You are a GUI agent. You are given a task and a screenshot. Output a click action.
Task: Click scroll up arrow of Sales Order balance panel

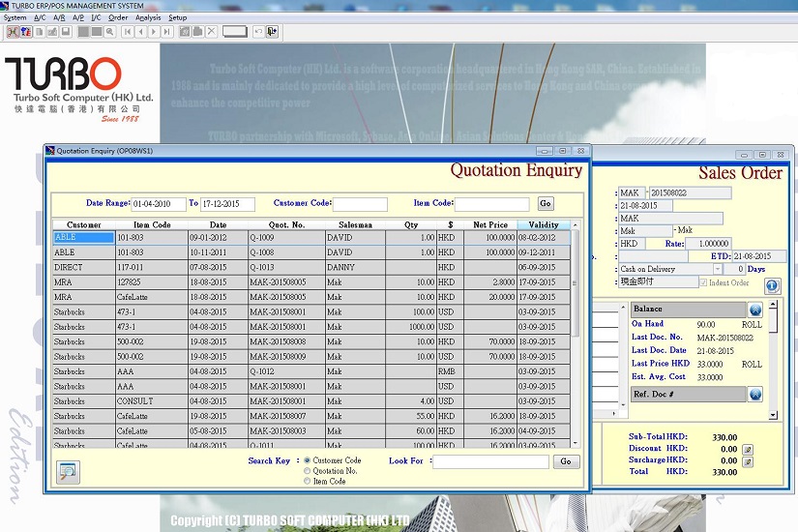773,305
